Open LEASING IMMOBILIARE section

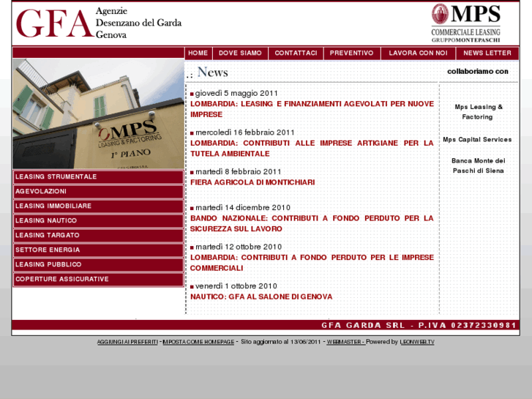click(98, 206)
